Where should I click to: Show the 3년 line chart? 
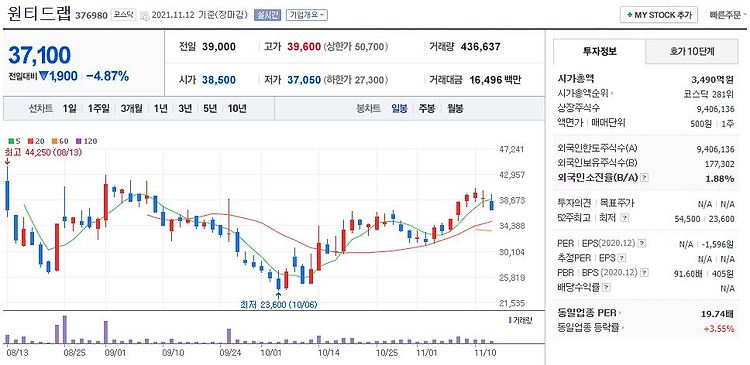point(185,109)
